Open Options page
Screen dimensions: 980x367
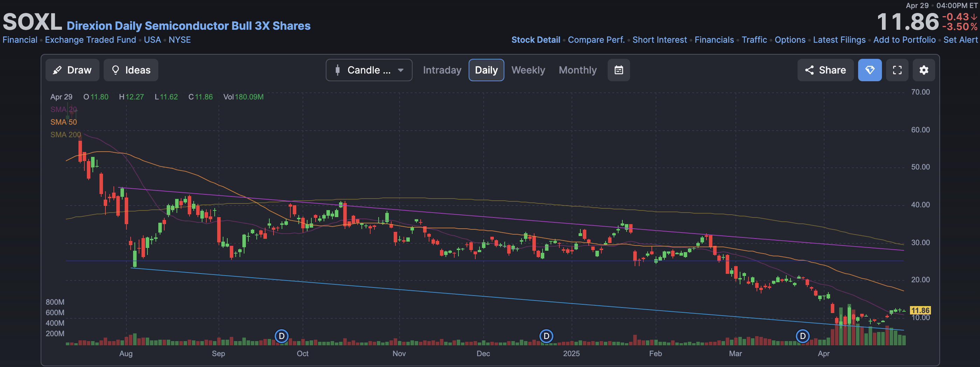point(790,40)
